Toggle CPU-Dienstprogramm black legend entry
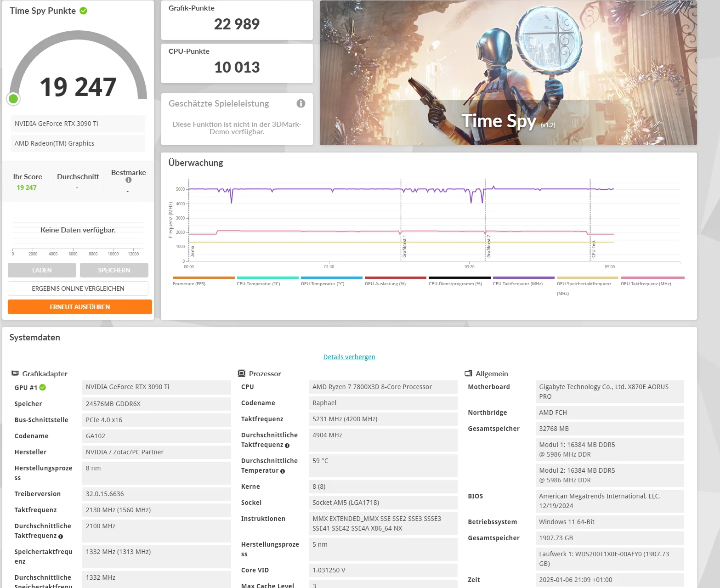720x588 pixels. tap(459, 281)
